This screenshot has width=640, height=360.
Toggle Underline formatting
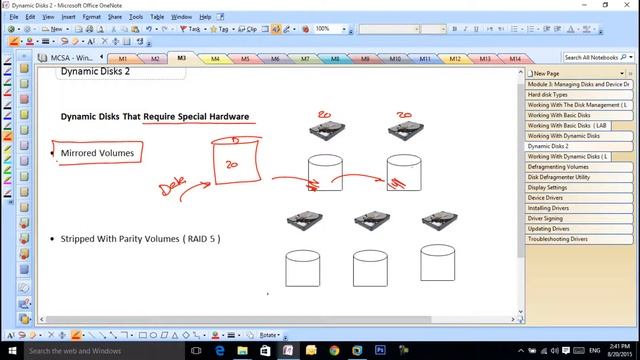(476, 29)
